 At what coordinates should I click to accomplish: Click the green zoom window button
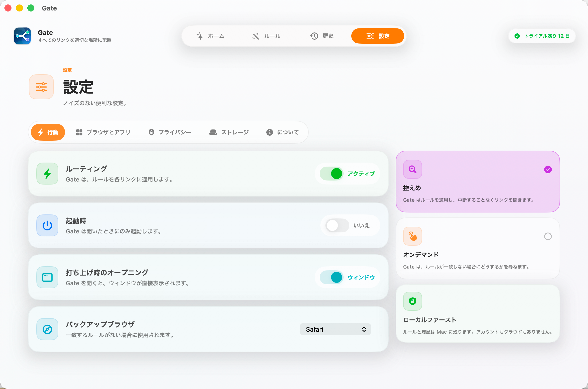31,8
